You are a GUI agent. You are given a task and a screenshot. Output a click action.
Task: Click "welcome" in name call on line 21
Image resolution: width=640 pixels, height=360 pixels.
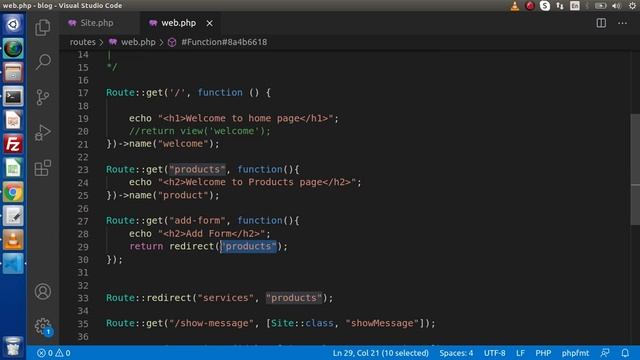coord(183,144)
